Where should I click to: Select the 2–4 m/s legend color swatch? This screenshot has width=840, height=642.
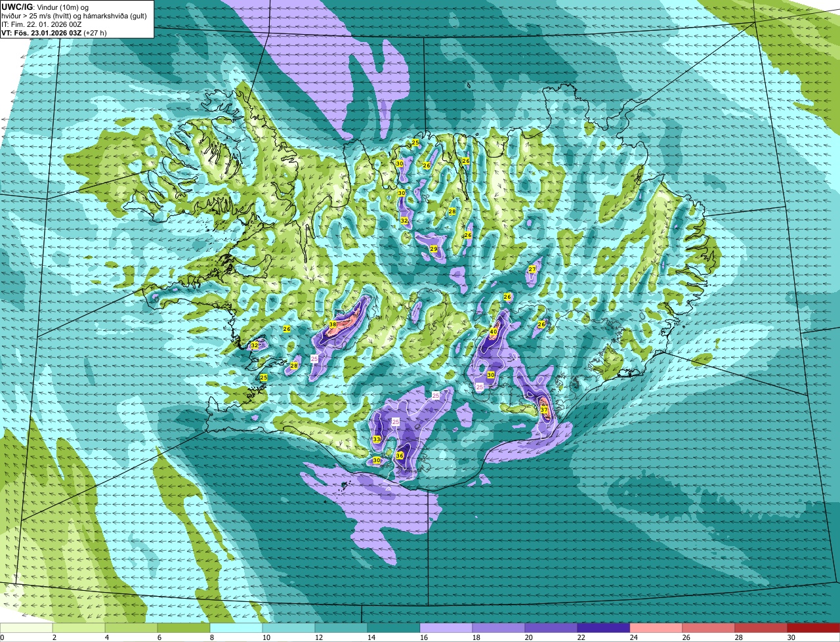[x=79, y=628]
